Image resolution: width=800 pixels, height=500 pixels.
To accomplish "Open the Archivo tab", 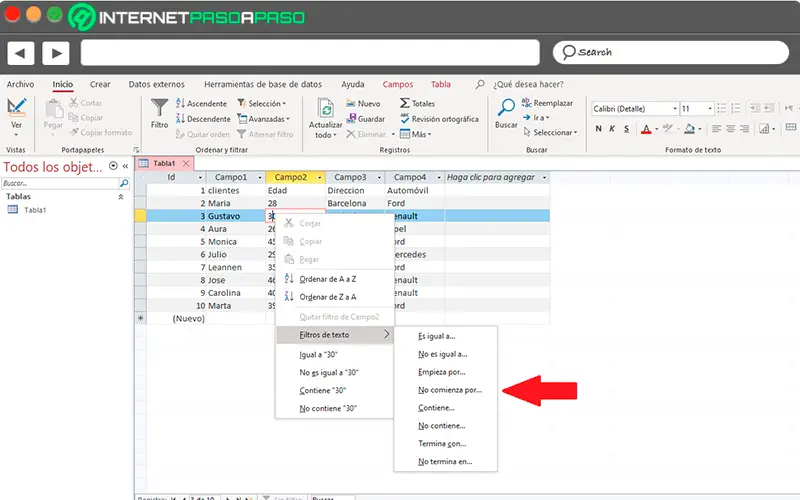I will pos(20,84).
